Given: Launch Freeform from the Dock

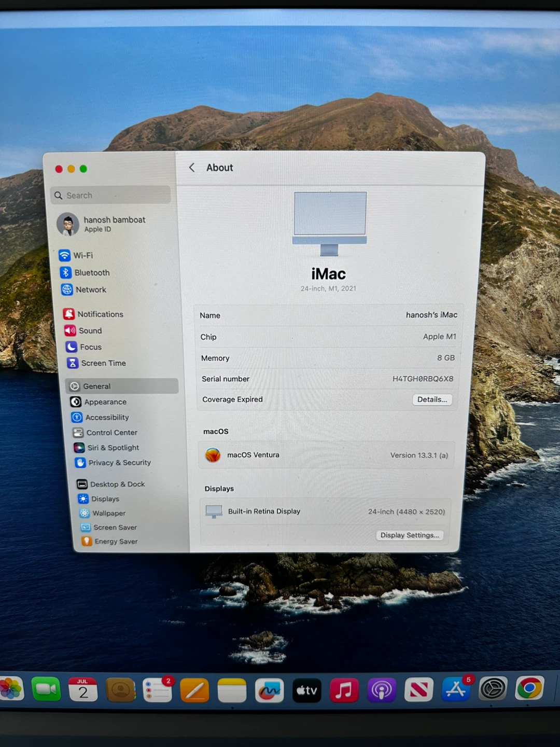Looking at the screenshot, I should [x=270, y=691].
